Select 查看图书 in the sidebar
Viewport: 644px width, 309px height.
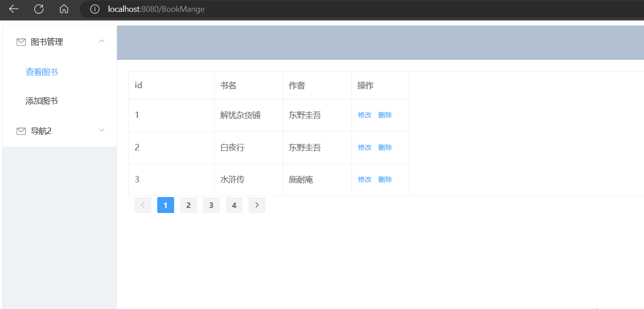(42, 72)
